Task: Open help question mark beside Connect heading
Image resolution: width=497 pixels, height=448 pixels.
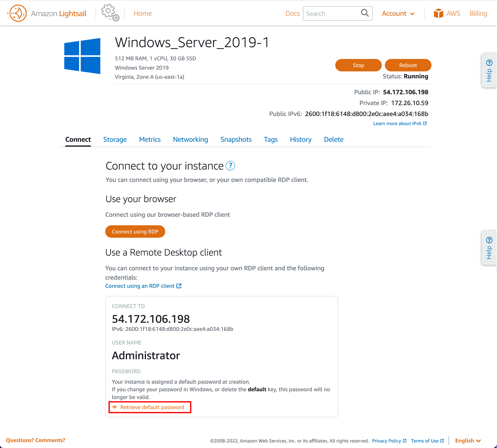Action: (x=230, y=166)
